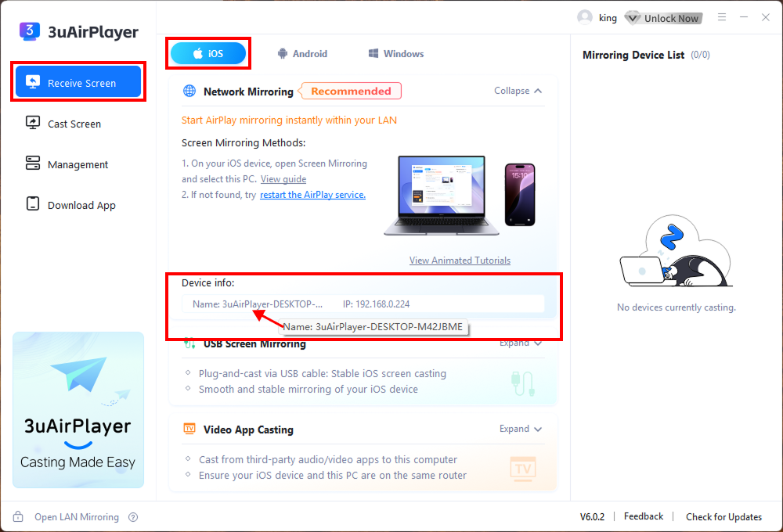Click the 3uAirPlayer logo icon
The image size is (783, 532).
[x=30, y=32]
